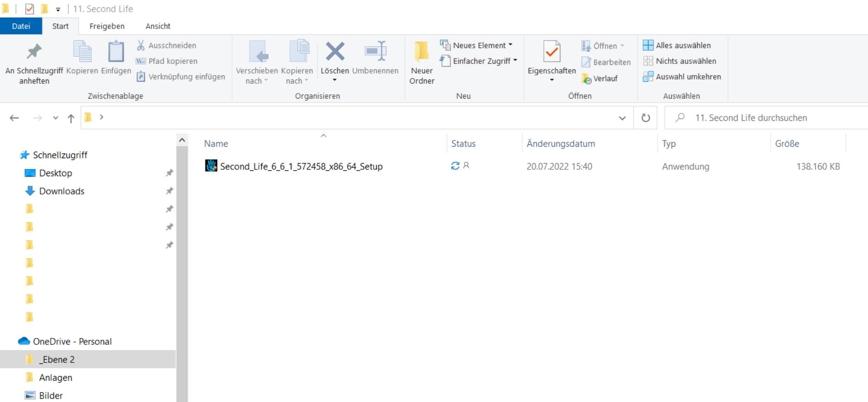Open Downloads in the navigation pane
The height and width of the screenshot is (402, 868).
[x=62, y=191]
